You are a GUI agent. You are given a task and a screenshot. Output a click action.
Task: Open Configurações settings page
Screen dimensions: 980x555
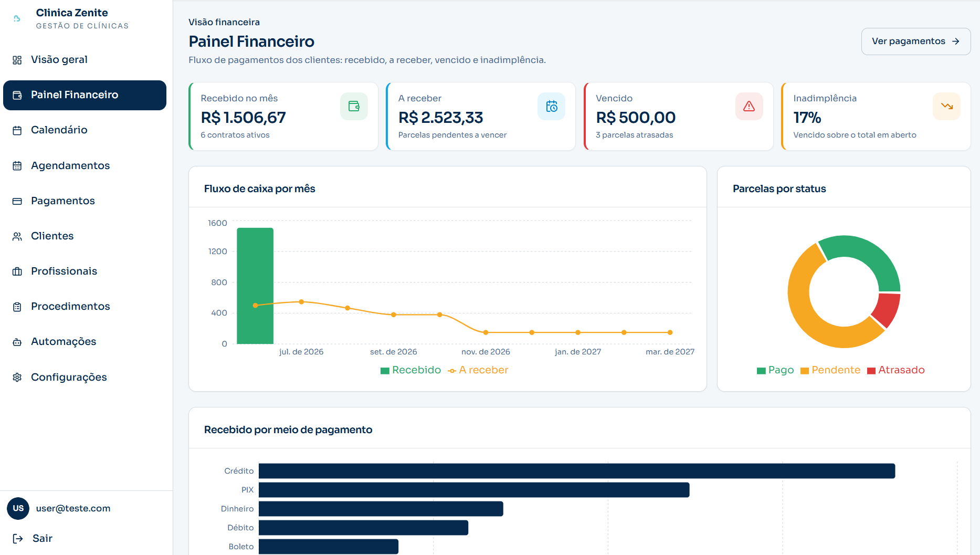85,378
